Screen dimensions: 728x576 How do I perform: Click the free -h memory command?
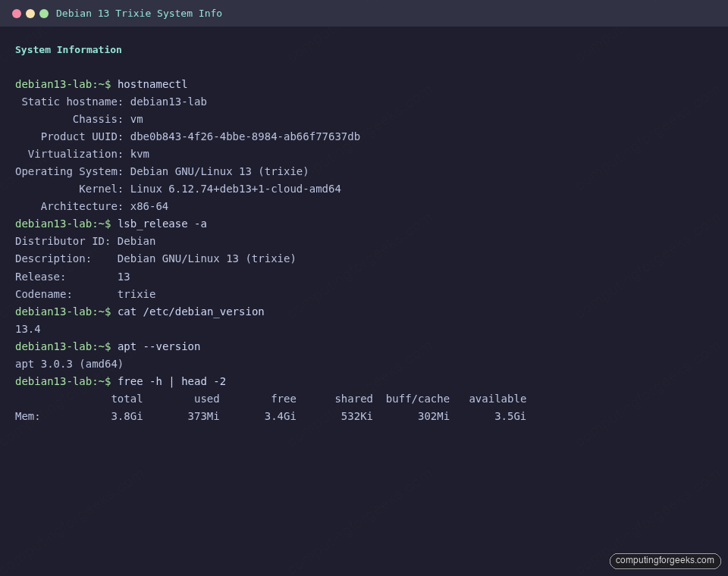click(x=171, y=381)
